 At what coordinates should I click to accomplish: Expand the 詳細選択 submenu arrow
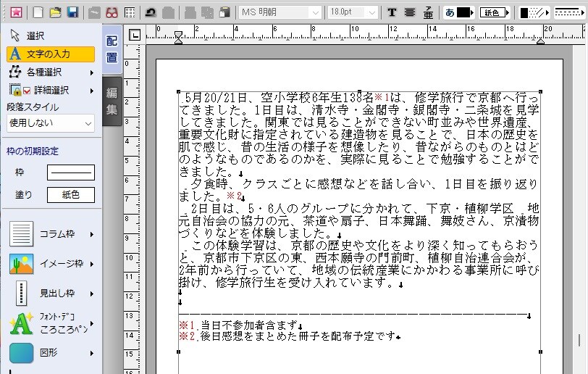coord(91,91)
